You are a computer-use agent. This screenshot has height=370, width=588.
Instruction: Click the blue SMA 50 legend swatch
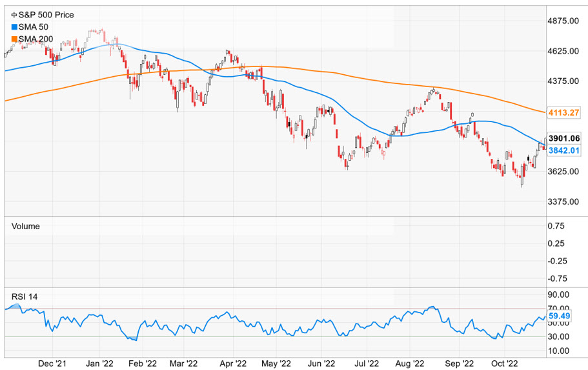(15, 26)
